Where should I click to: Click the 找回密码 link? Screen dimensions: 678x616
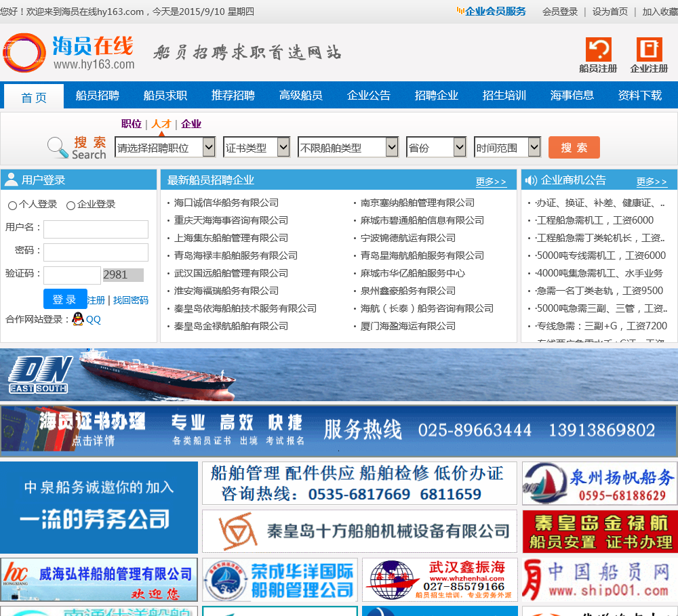(131, 300)
